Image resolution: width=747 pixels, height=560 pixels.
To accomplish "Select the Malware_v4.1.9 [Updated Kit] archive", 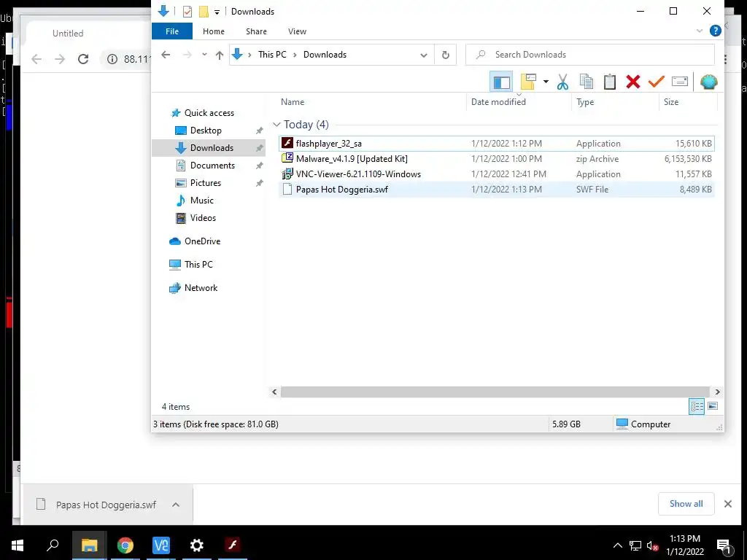I will [x=496, y=159].
